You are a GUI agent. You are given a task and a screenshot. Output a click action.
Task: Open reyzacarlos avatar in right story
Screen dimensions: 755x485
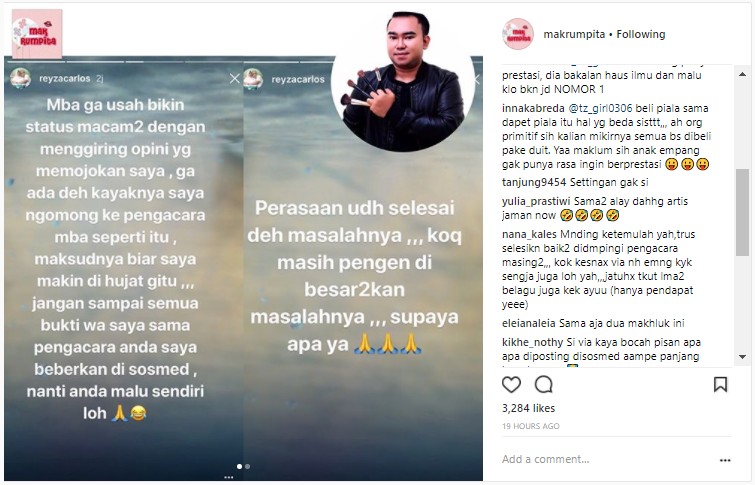click(253, 79)
